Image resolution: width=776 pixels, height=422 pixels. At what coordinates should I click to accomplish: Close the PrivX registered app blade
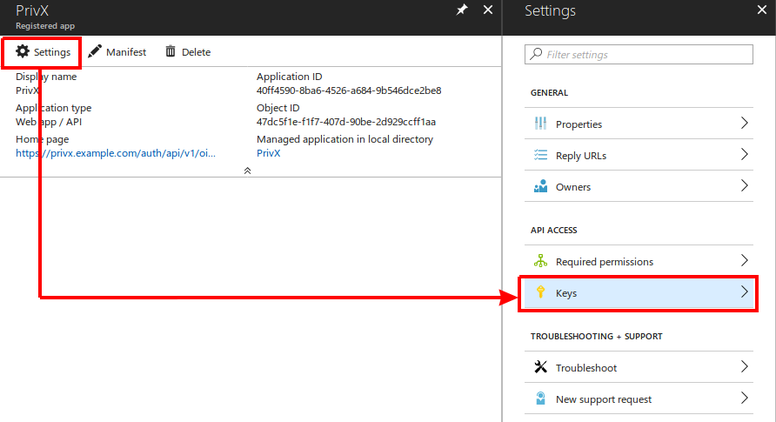(x=488, y=10)
